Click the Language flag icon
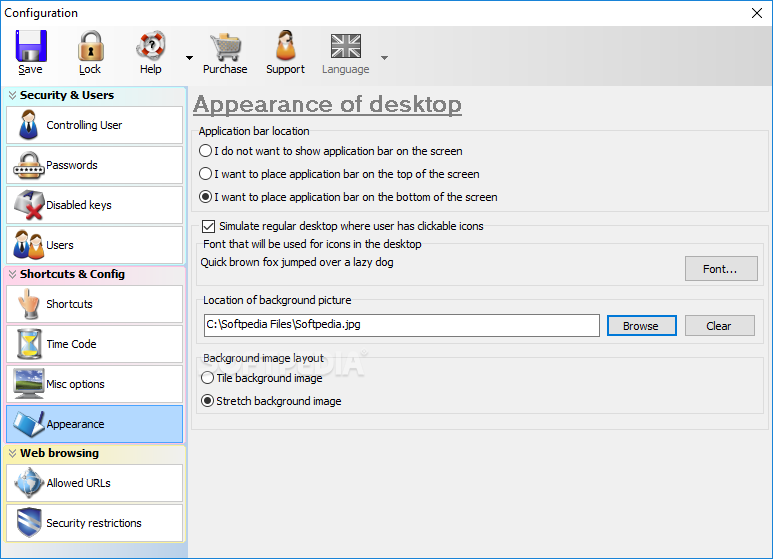 point(346,46)
